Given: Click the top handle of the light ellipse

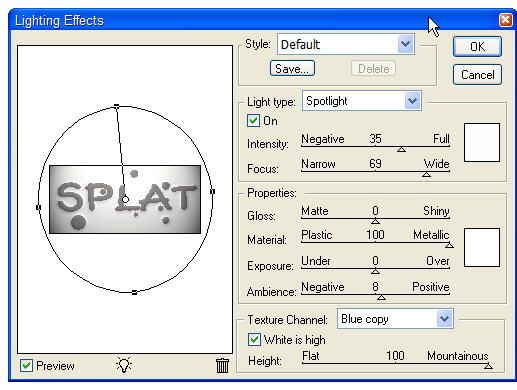Looking at the screenshot, I should 117,106.
